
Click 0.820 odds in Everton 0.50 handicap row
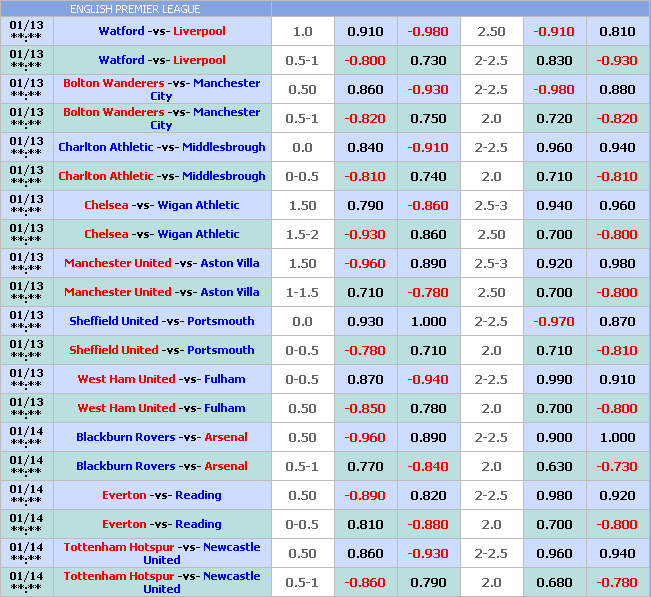(428, 496)
